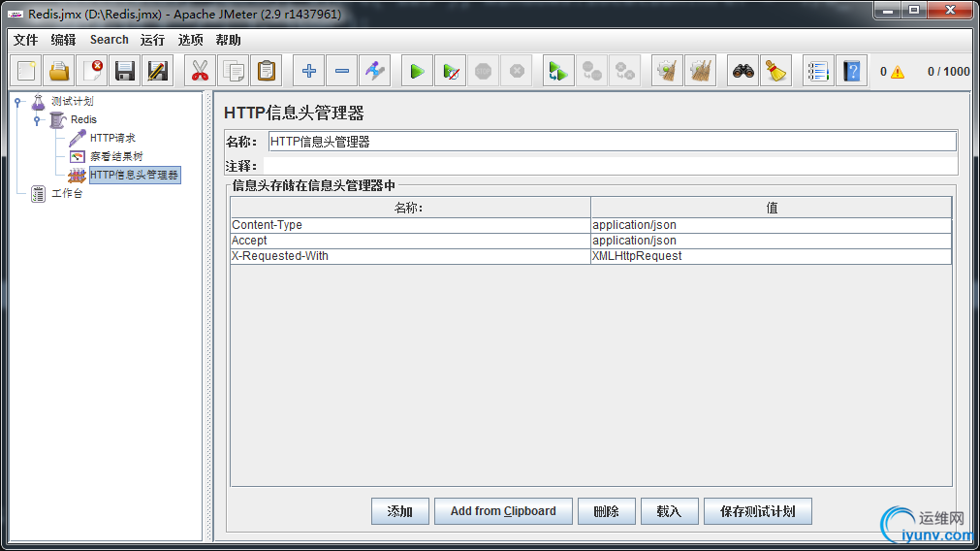This screenshot has height=551, width=980.
Task: Open the 选项 menu
Action: [190, 40]
